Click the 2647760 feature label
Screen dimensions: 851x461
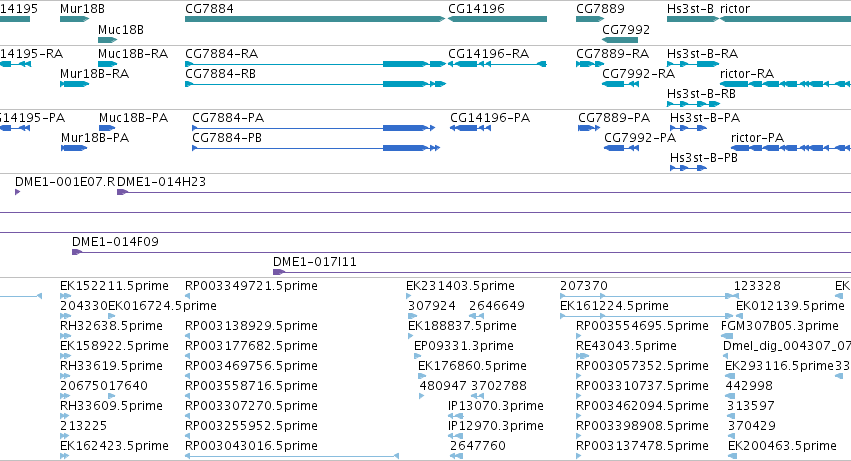click(478, 446)
